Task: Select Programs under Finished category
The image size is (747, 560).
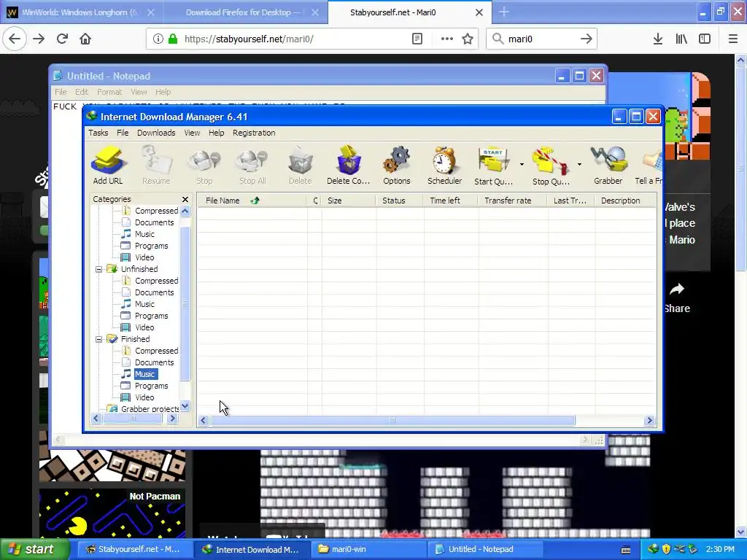Action: [152, 386]
